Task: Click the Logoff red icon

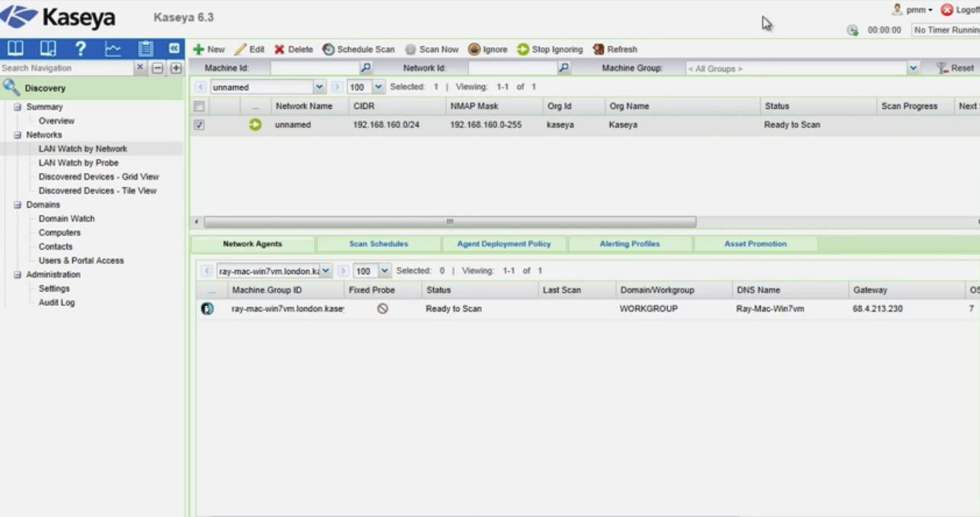Action: coord(947,10)
